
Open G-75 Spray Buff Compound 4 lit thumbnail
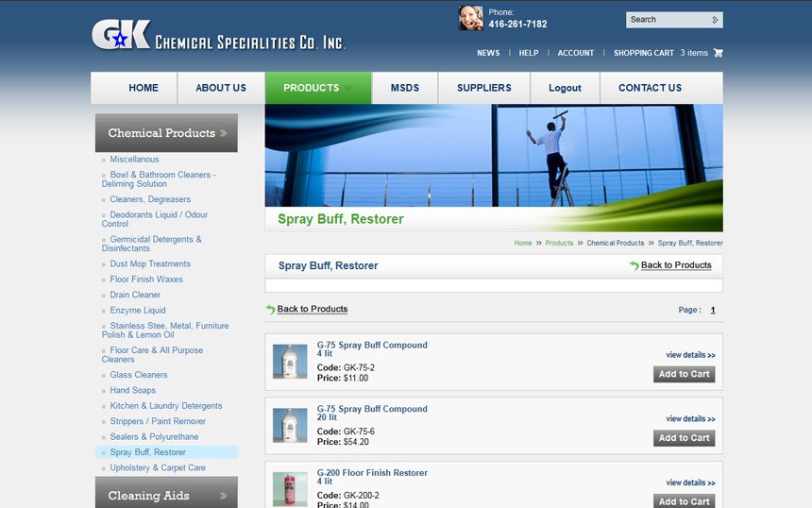[290, 362]
